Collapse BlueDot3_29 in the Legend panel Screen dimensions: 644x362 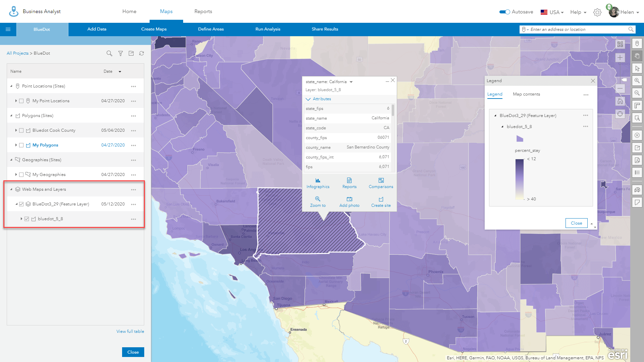click(495, 116)
